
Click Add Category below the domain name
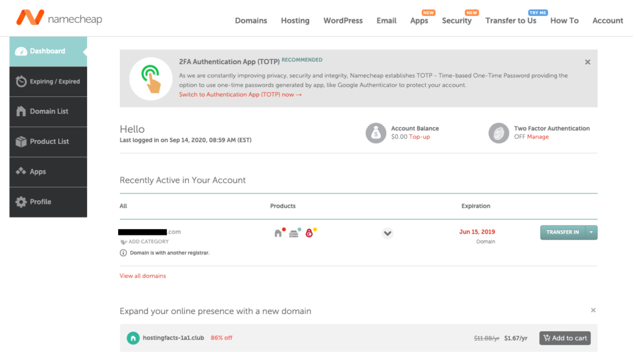click(x=145, y=242)
